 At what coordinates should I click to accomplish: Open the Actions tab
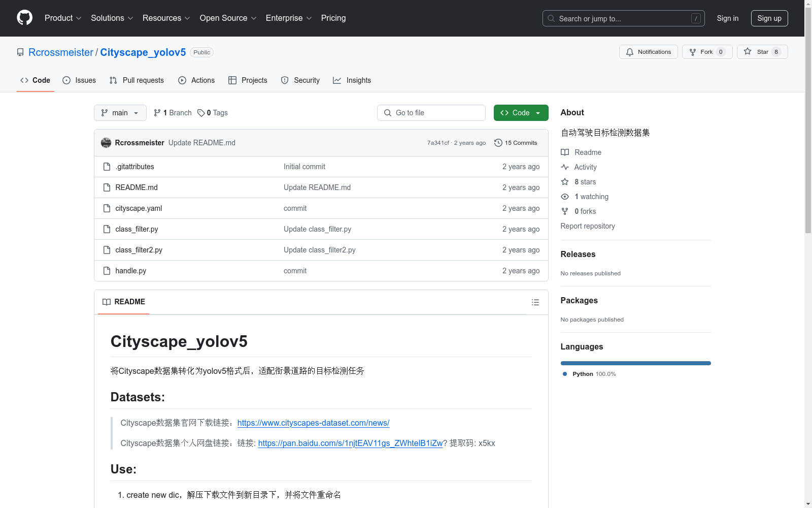pyautogui.click(x=196, y=80)
